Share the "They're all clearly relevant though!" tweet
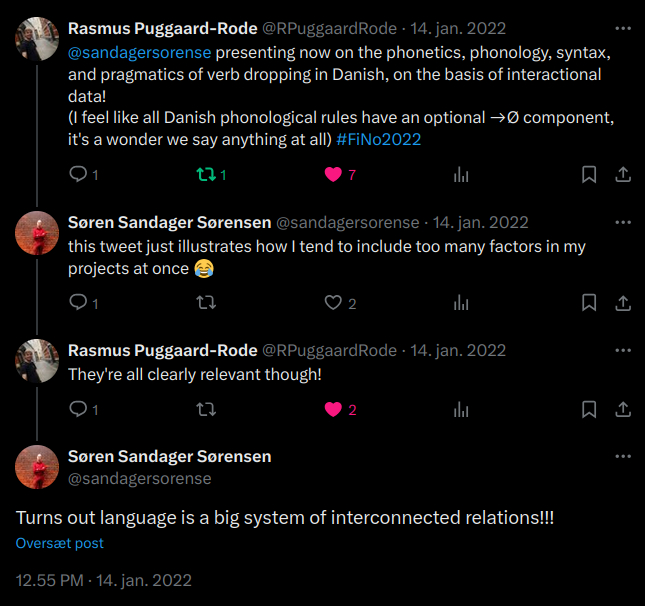 622,409
